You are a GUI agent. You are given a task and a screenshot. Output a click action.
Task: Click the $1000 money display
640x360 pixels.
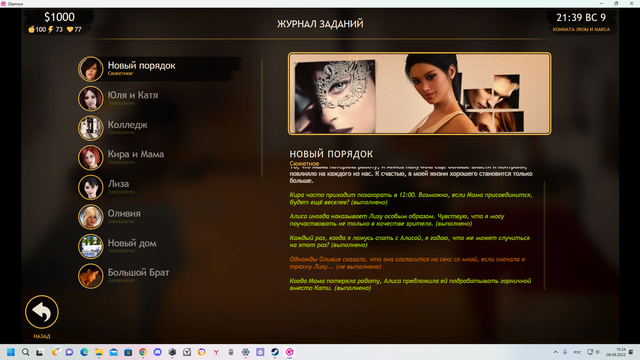[x=60, y=17]
